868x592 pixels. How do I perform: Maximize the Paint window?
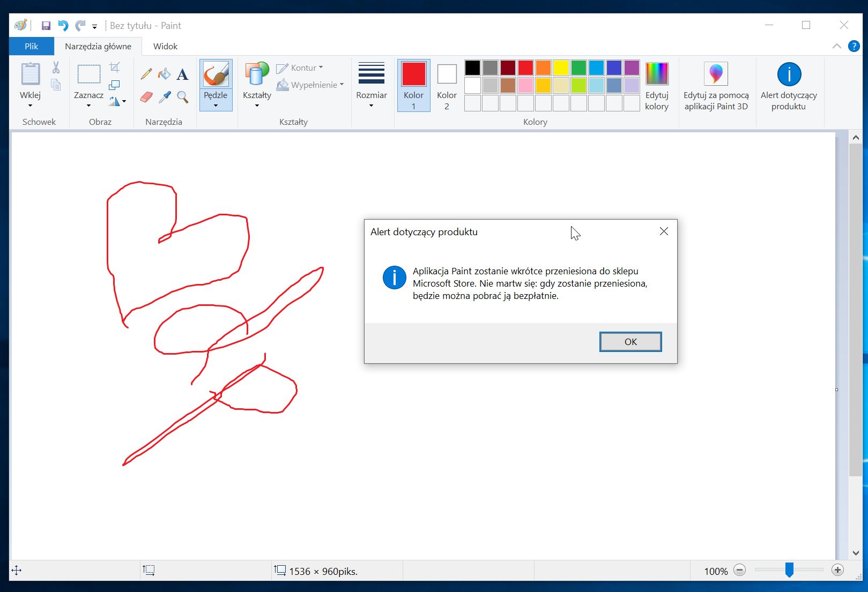806,25
